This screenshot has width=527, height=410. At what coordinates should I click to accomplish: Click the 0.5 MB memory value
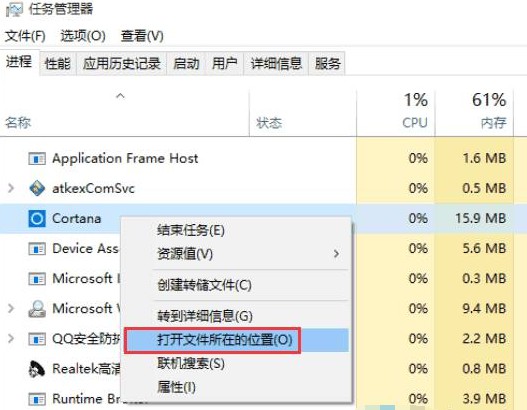tap(484, 188)
